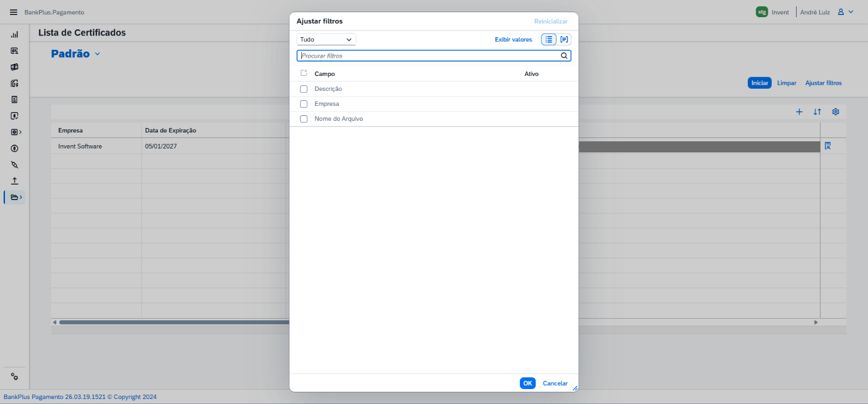The height and width of the screenshot is (404, 868).
Task: Open the Tudo dropdown
Action: coord(326,39)
